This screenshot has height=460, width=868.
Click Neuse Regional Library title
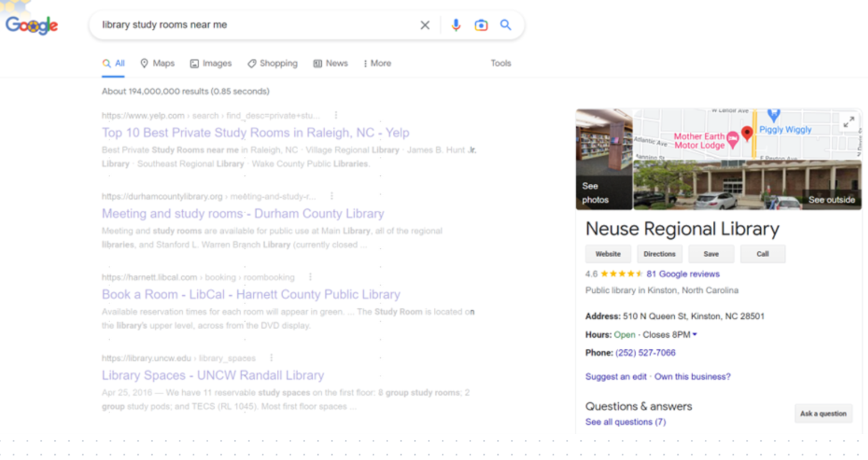click(x=682, y=229)
